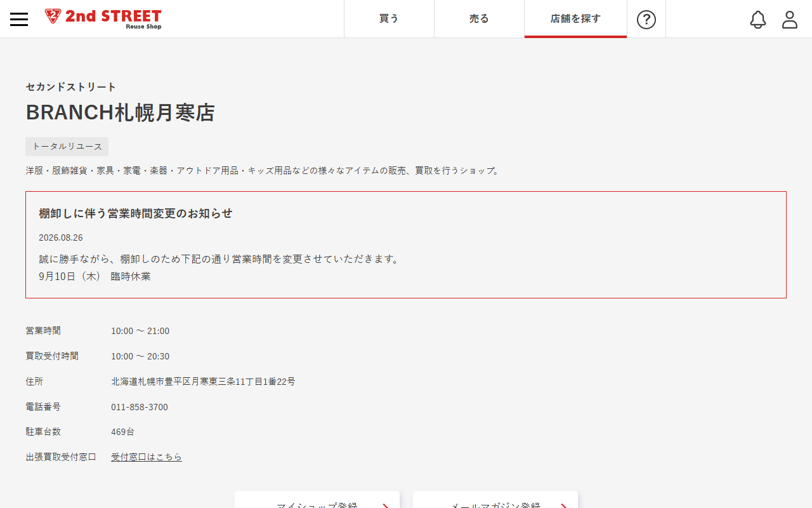This screenshot has height=508, width=812.
Task: Click the business hours 10:00 ～ 21:00
Action: click(140, 331)
